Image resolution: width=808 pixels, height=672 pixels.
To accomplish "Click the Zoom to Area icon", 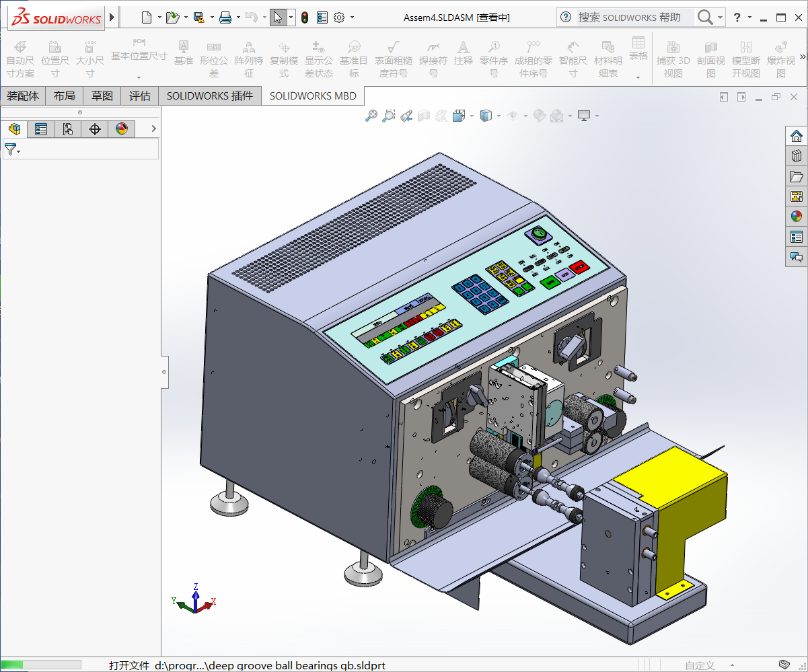I will 388,116.
